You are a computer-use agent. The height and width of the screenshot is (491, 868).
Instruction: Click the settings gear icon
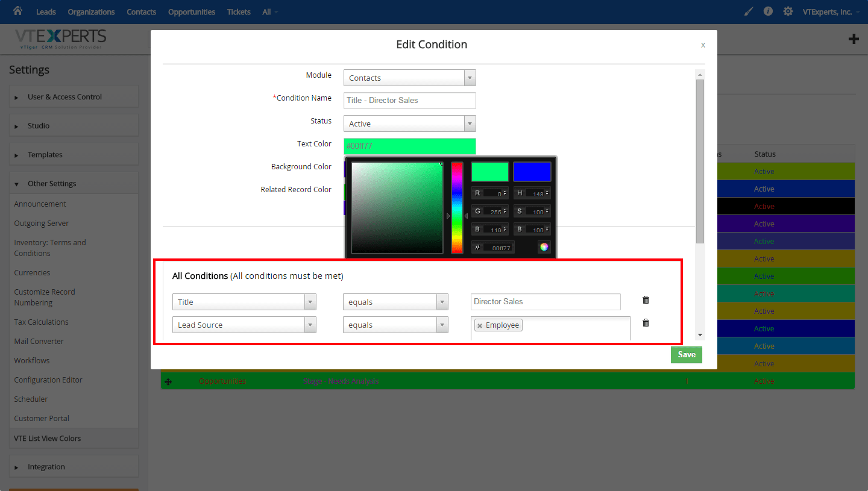point(788,11)
